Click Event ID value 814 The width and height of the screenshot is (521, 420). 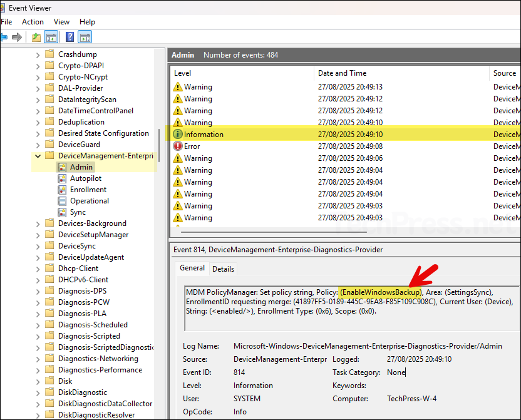[239, 372]
